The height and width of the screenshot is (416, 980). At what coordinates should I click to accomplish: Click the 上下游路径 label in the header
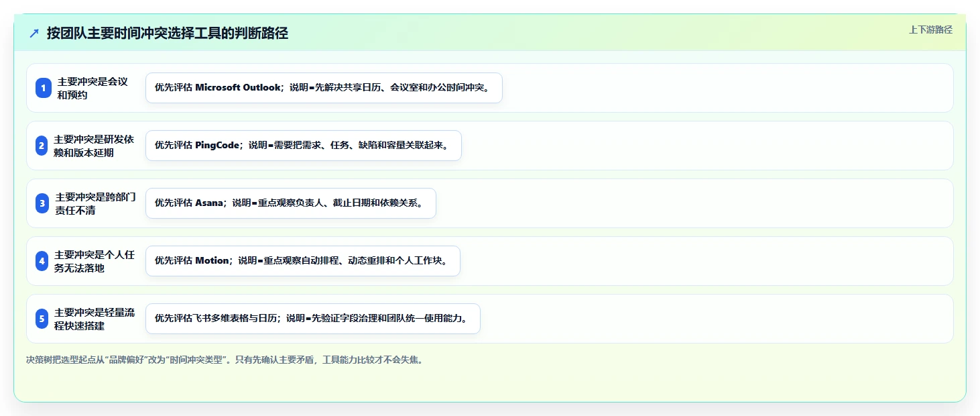[x=930, y=30]
